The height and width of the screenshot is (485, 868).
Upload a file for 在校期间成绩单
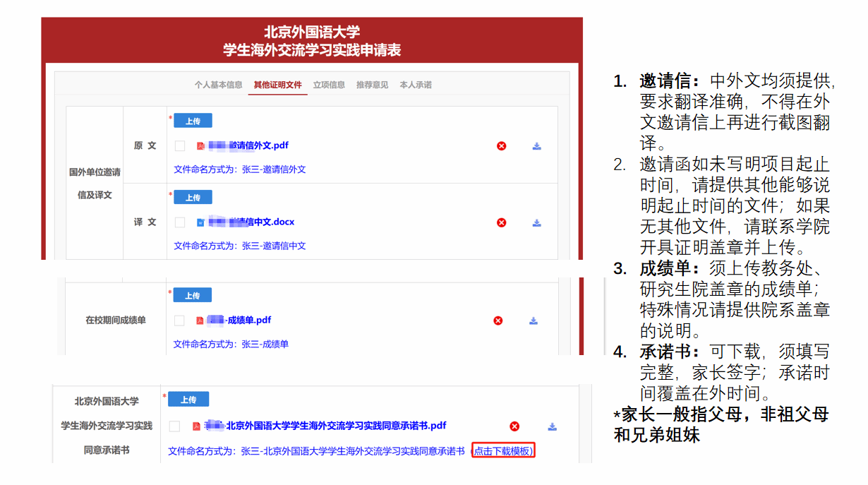(193, 295)
